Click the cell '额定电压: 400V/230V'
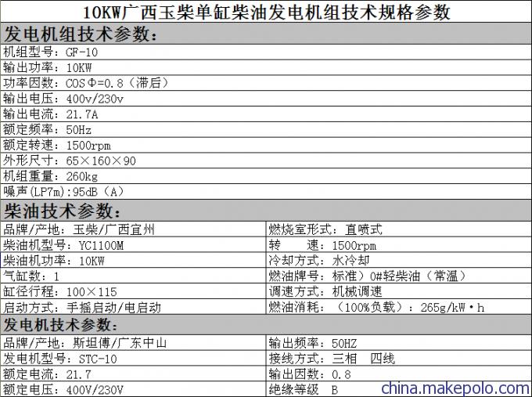The width and height of the screenshot is (532, 397). coord(133,389)
